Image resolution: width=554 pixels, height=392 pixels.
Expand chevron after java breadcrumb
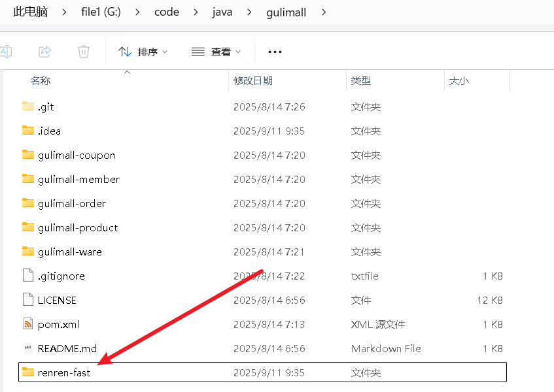[249, 12]
